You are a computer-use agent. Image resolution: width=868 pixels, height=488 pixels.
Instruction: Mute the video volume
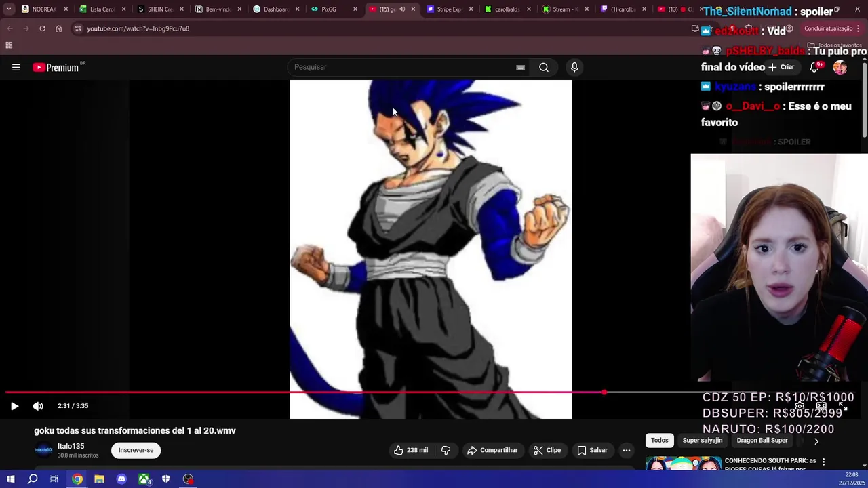tap(38, 406)
